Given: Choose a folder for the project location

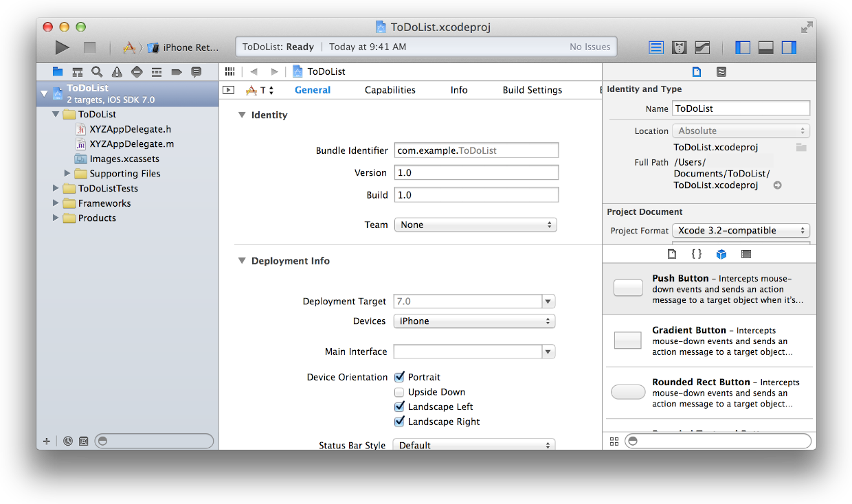Looking at the screenshot, I should click(801, 147).
